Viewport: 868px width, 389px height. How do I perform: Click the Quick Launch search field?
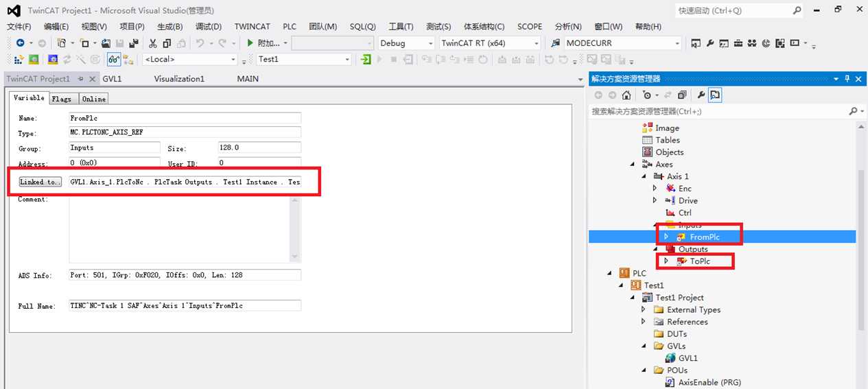click(732, 10)
